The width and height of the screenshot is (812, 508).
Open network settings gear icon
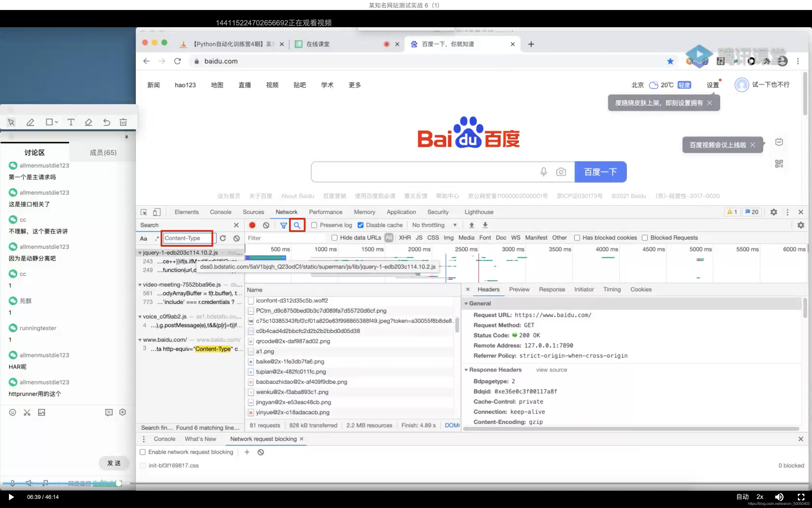pyautogui.click(x=801, y=225)
